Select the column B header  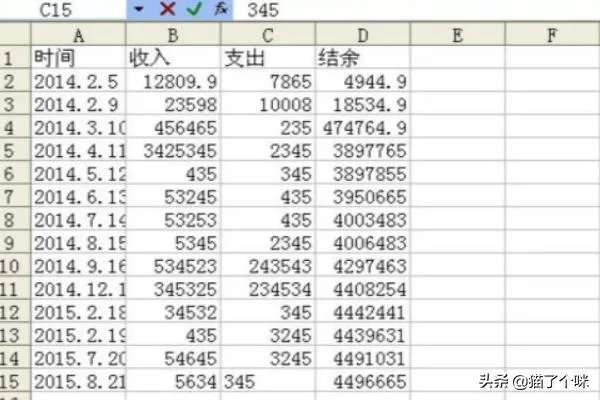click(x=173, y=35)
